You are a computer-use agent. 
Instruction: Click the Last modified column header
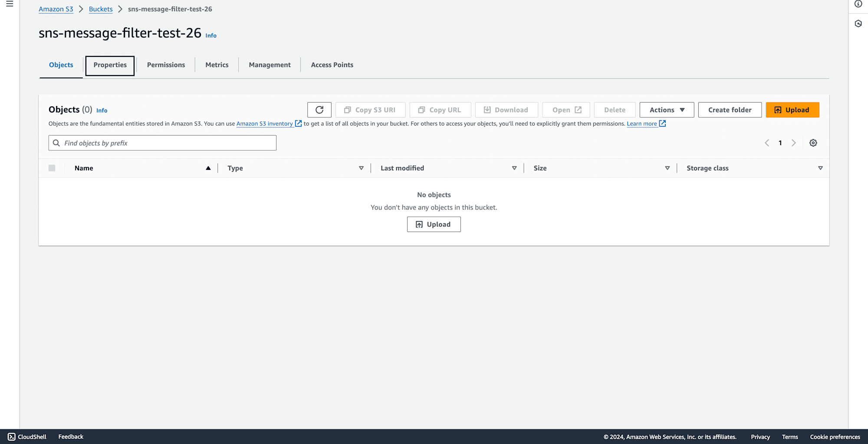(402, 168)
